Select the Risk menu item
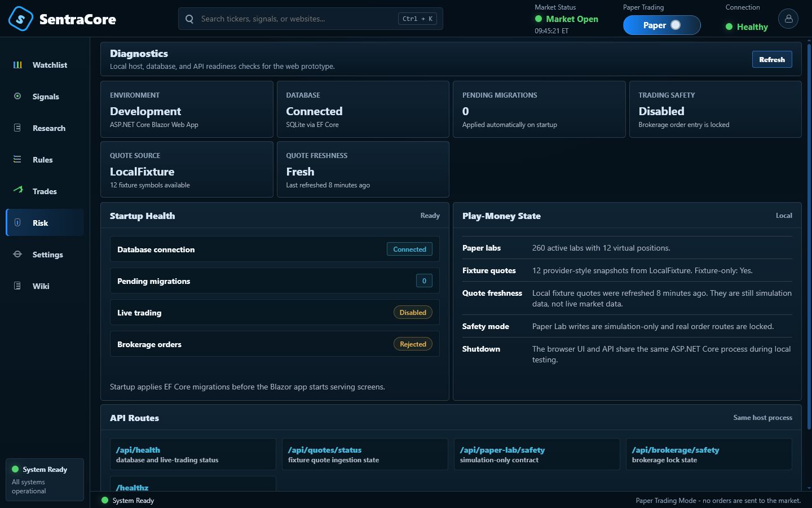 (45, 222)
